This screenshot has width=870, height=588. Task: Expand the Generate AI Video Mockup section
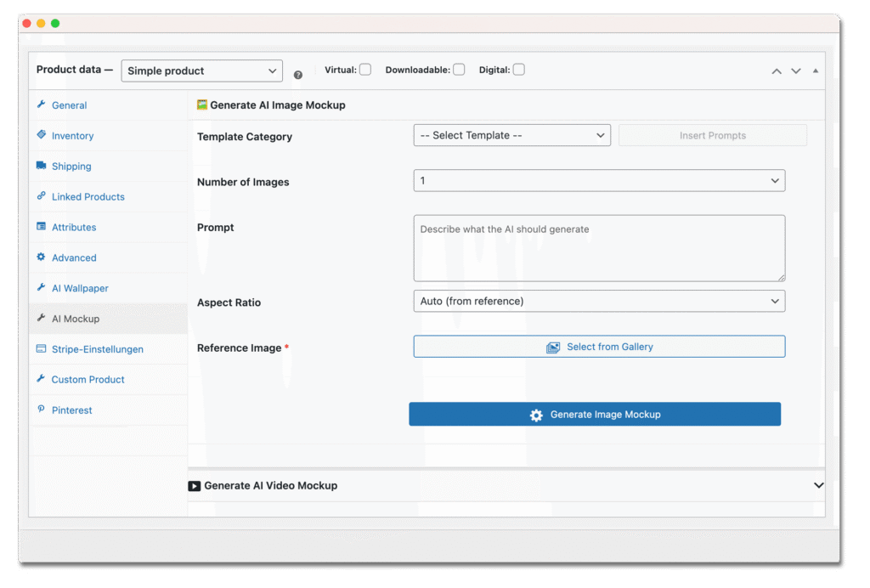tap(818, 485)
